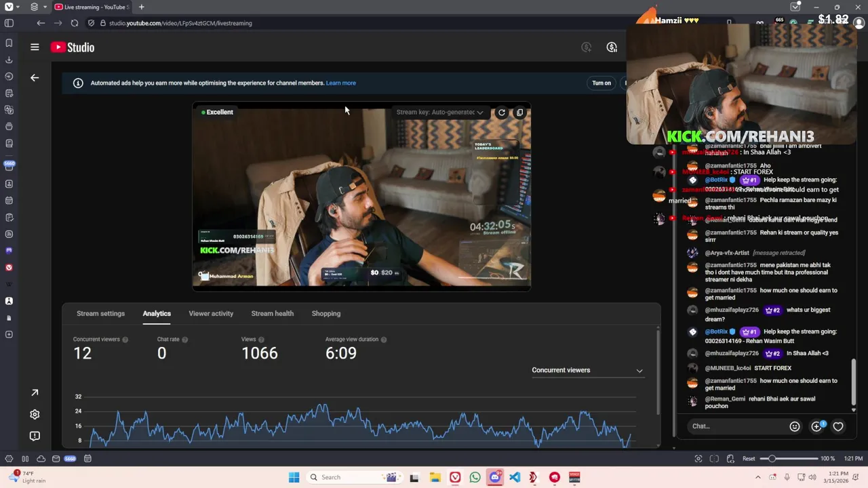This screenshot has height=488, width=868.
Task: Go back using the Studio back arrow
Action: coord(35,77)
